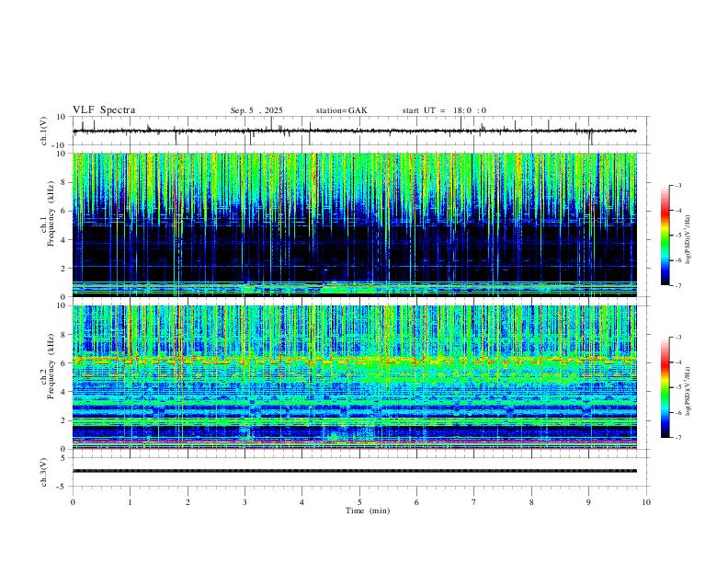Viewport: 728px width, 563px height.
Task: Click the "-3" label on ch.1 colorbar
Action: click(x=677, y=185)
